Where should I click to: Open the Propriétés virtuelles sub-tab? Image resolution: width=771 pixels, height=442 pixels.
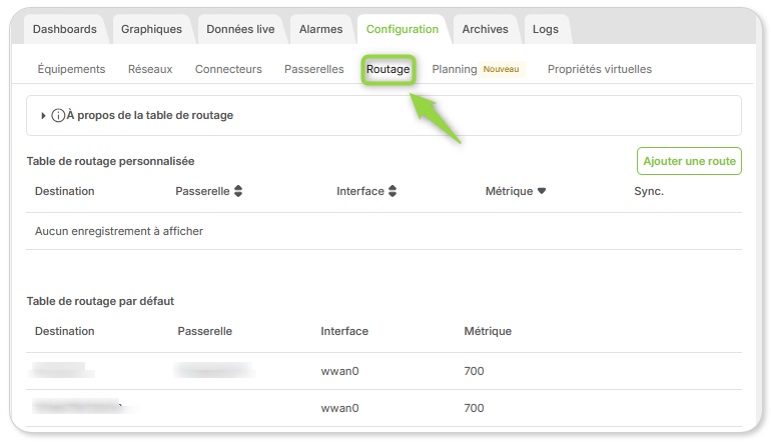[x=599, y=69]
